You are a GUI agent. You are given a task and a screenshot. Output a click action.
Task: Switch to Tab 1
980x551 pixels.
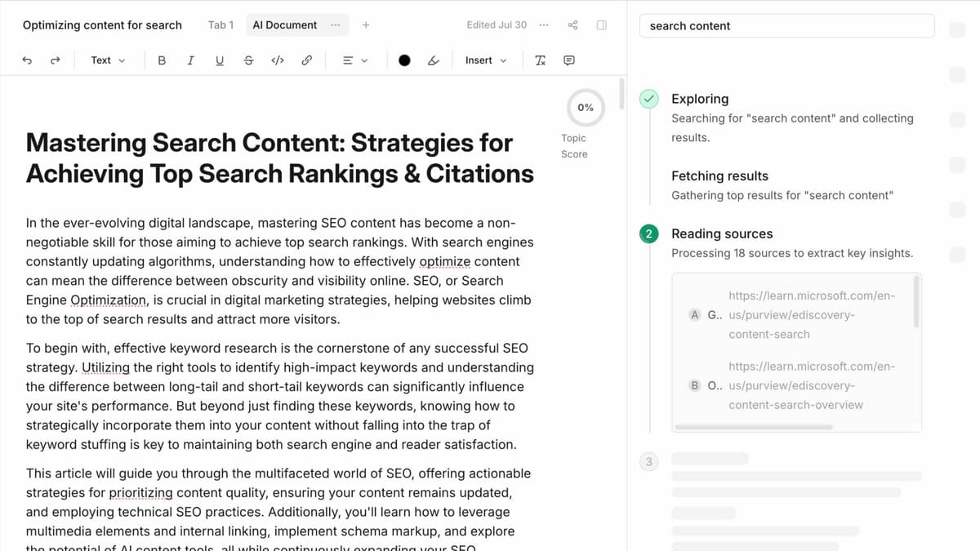click(x=220, y=25)
